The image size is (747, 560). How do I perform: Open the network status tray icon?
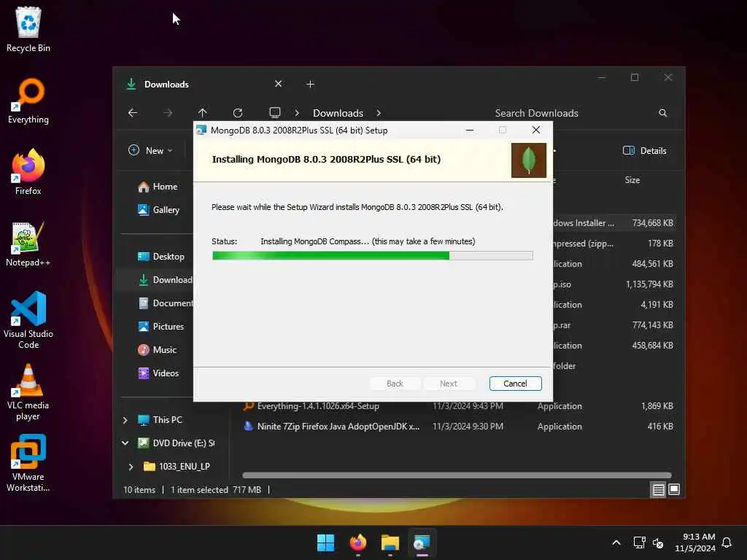click(639, 542)
